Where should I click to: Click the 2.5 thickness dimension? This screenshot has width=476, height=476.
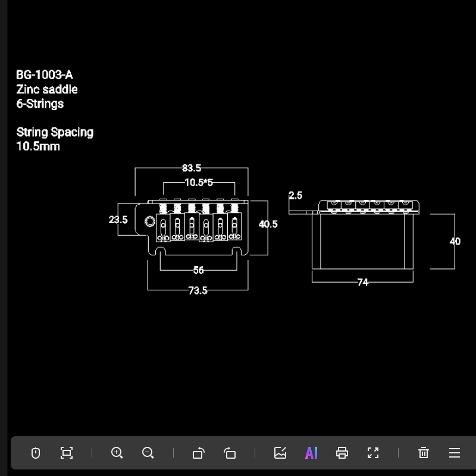[295, 195]
